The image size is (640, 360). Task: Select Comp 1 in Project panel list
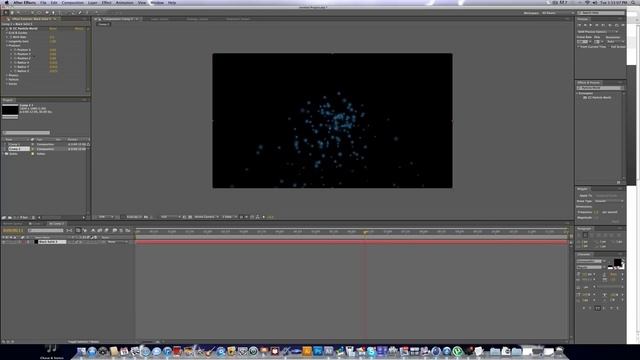(14, 144)
